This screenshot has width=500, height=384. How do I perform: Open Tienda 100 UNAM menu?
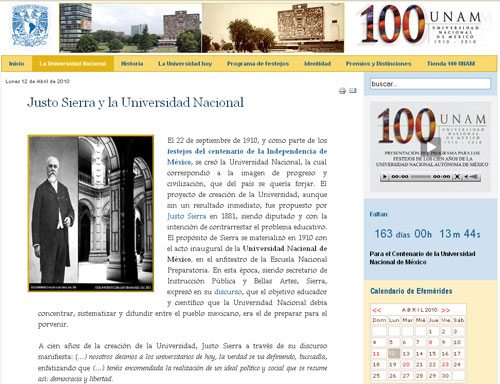[x=451, y=63]
